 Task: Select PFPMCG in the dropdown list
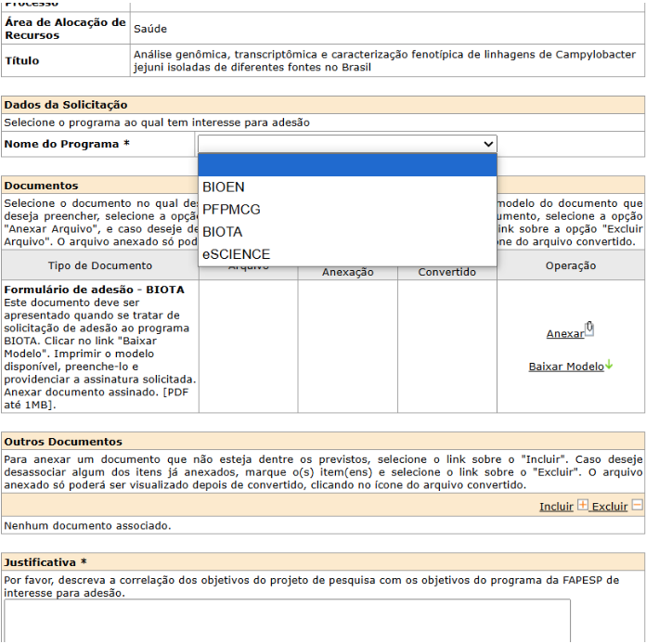coord(231,209)
